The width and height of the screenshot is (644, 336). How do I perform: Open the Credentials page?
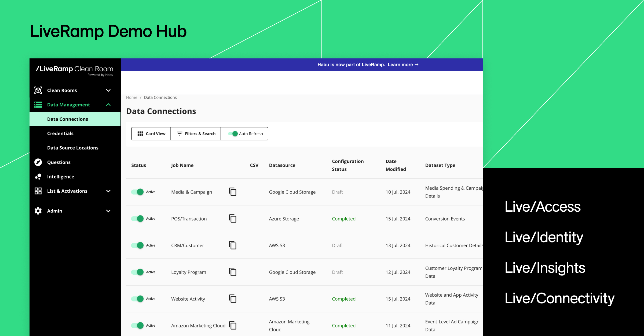tap(60, 133)
